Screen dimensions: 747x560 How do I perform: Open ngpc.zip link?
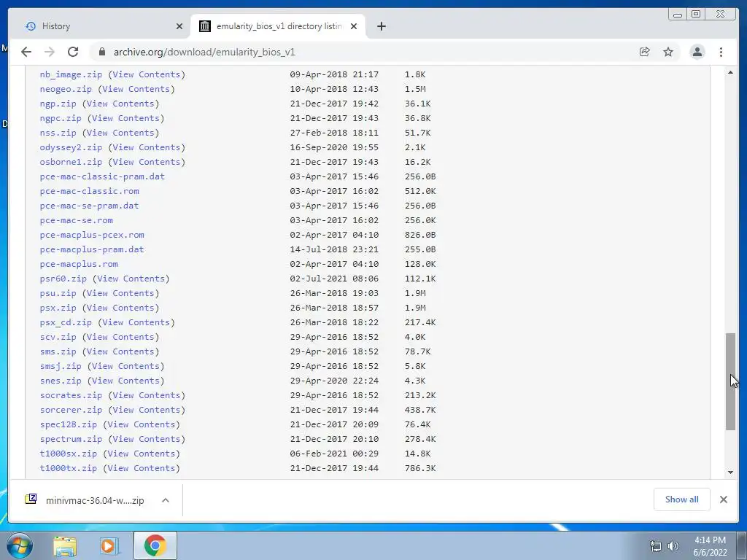[x=61, y=118]
